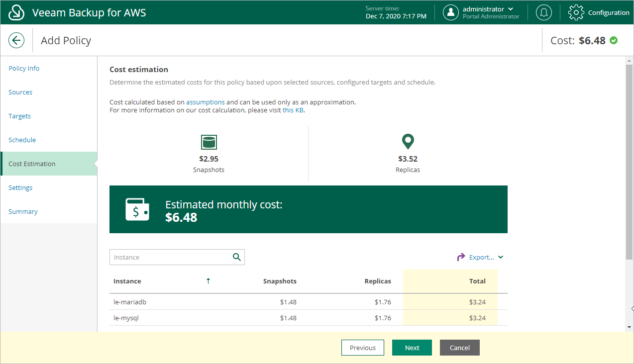
Task: Click the vertical scrollbar thumb
Action: 629,162
